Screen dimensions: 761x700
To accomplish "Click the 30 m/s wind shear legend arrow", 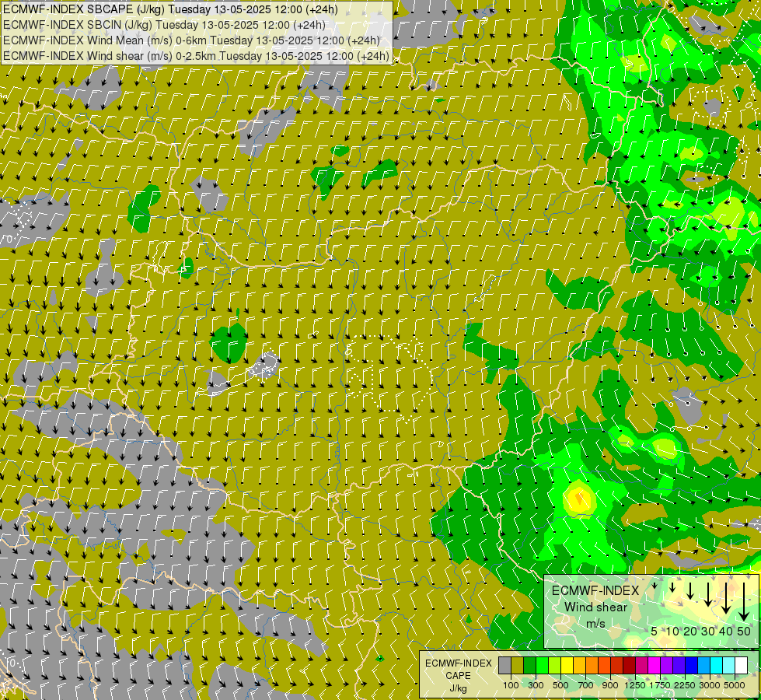I will tap(708, 594).
